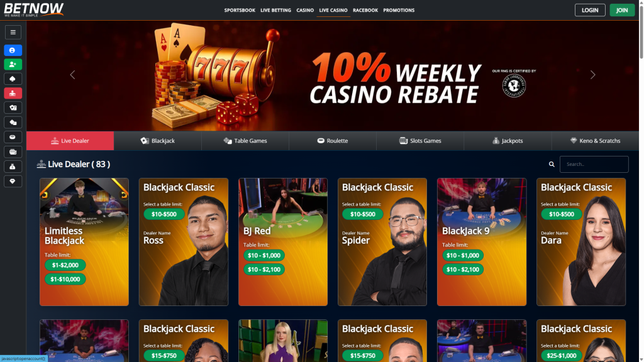This screenshot has width=644, height=362.
Task: Open the playing cards sidebar icon
Action: [13, 107]
